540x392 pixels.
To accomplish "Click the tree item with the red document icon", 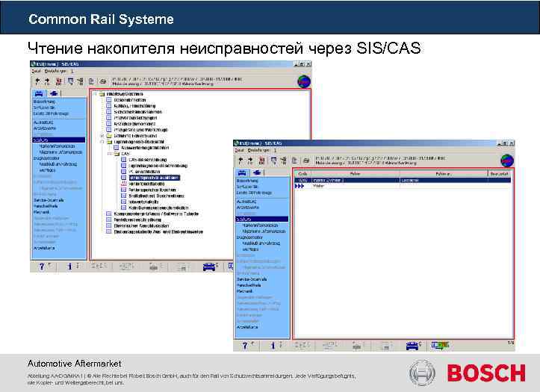I will coord(146,184).
